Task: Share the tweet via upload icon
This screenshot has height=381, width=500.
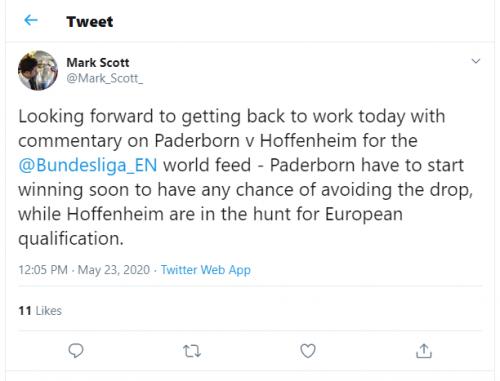Action: 424,351
